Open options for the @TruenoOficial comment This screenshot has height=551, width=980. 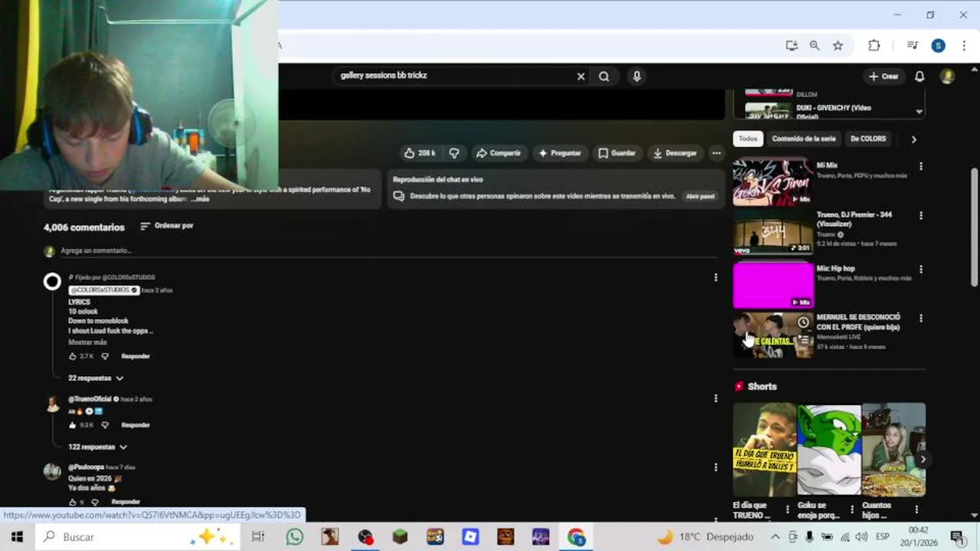716,399
